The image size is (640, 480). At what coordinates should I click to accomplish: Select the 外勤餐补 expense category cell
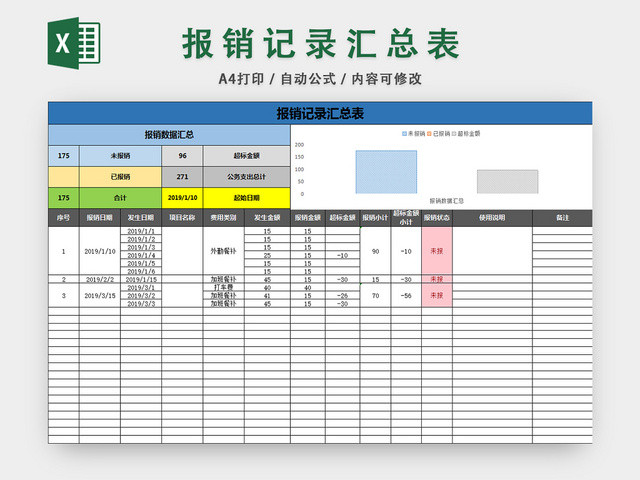pyautogui.click(x=224, y=251)
